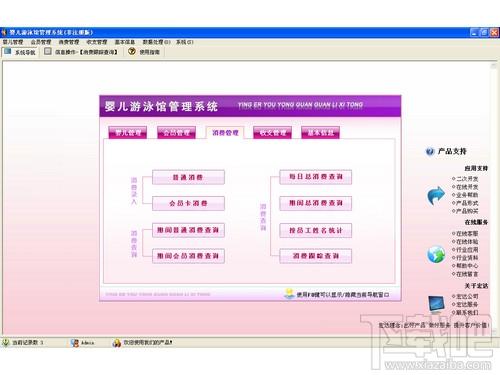
Task: Open 每日总消费查询
Action: click(316, 177)
